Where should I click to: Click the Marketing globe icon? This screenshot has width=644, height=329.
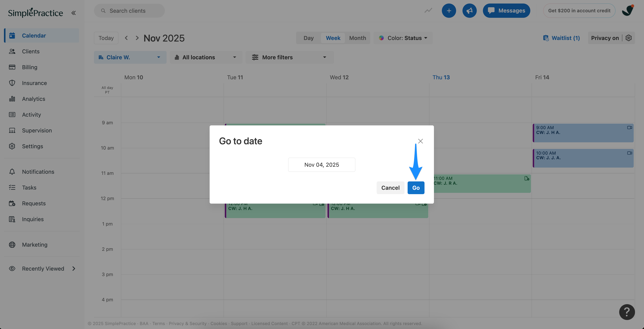tap(12, 245)
